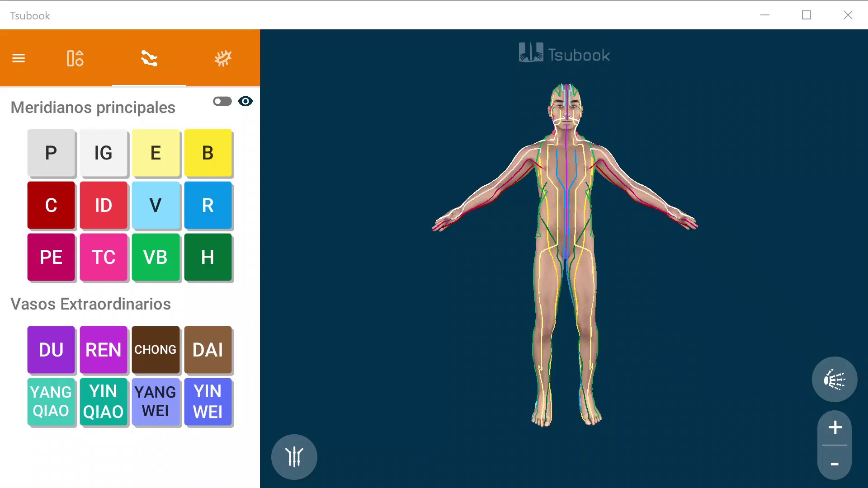
Task: Click the Tsubook logo
Action: 564,54
